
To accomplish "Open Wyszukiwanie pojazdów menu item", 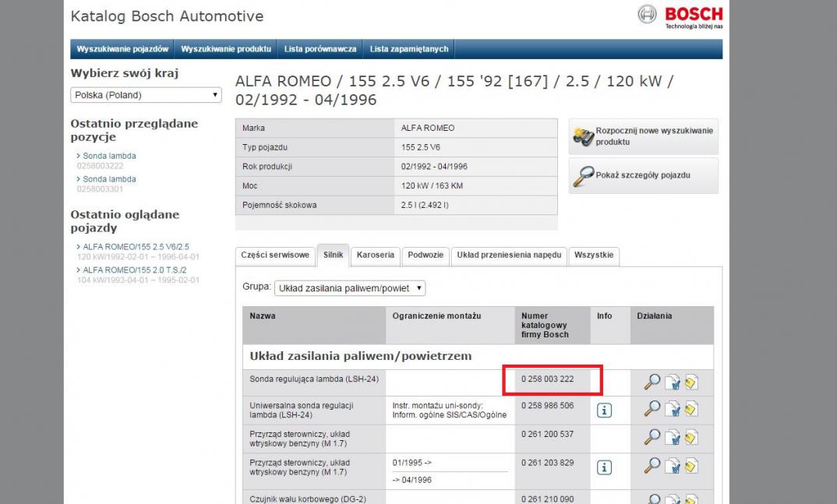I will pos(122,49).
